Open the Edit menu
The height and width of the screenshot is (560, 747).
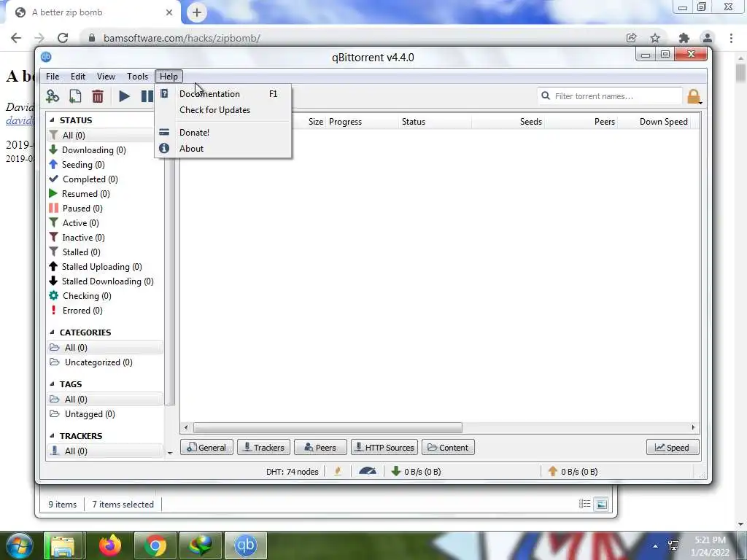(x=77, y=76)
